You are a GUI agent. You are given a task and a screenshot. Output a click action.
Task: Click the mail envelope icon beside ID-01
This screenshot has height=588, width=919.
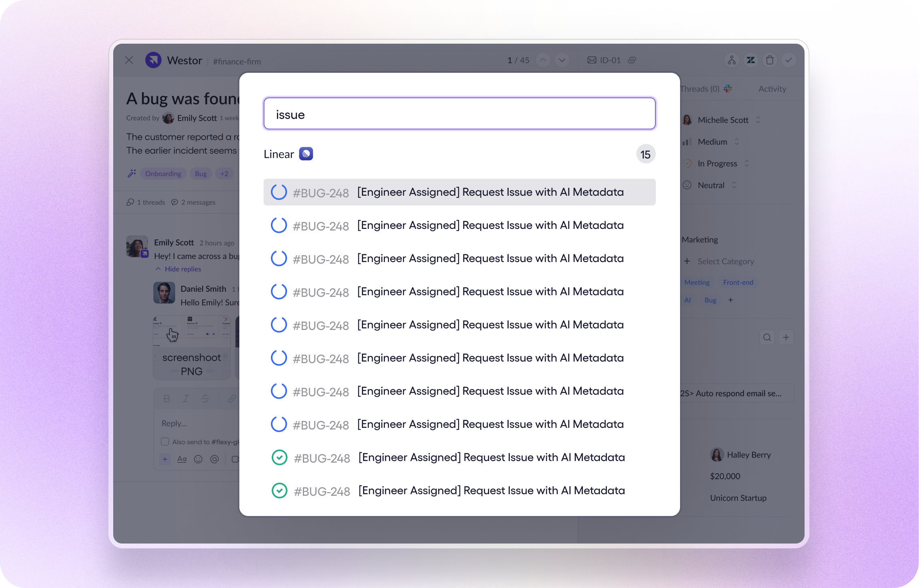(592, 60)
